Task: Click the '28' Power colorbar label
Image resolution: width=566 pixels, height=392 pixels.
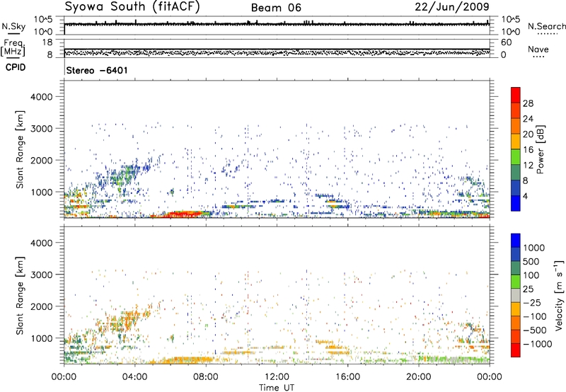Action: click(528, 103)
